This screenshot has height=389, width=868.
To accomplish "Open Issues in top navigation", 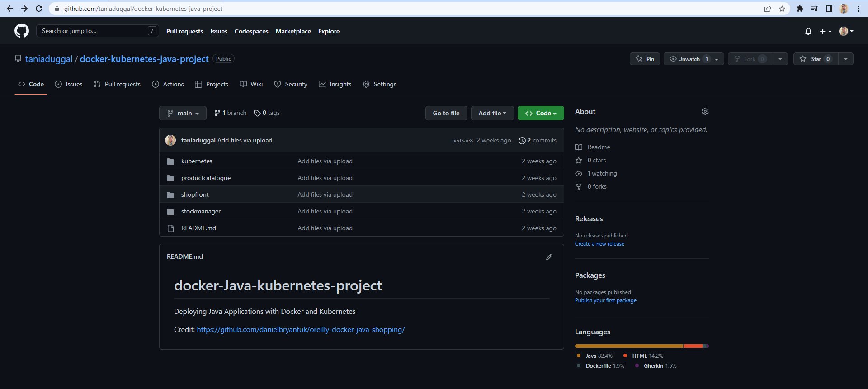I will (219, 31).
